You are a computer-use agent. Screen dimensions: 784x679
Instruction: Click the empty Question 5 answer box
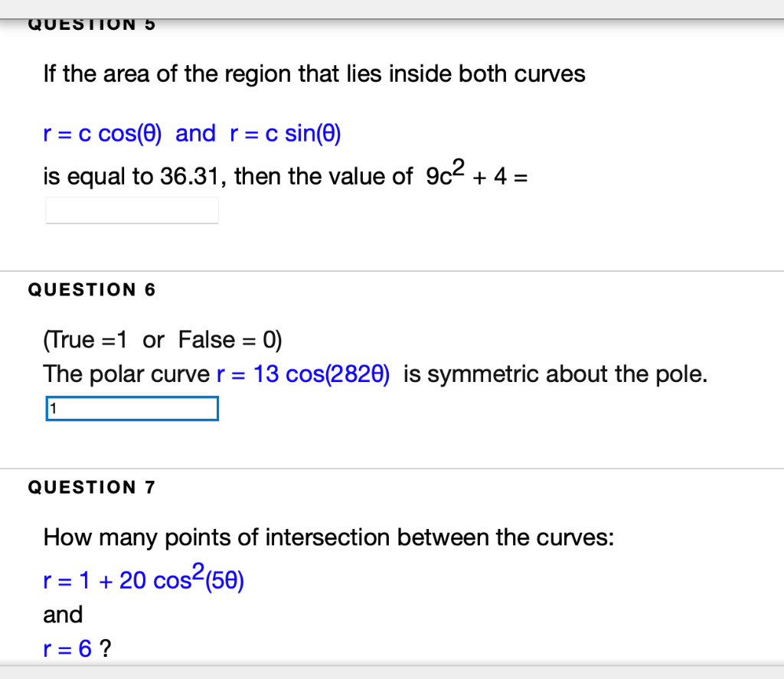click(x=132, y=210)
